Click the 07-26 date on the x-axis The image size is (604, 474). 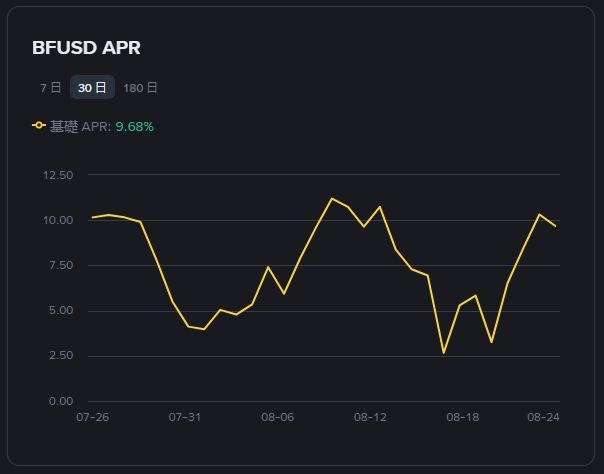(92, 417)
